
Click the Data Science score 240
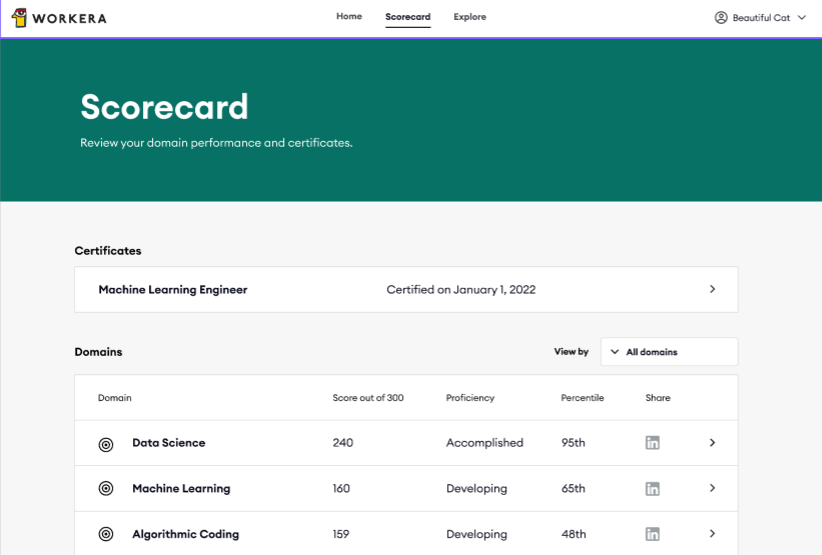[x=343, y=443]
